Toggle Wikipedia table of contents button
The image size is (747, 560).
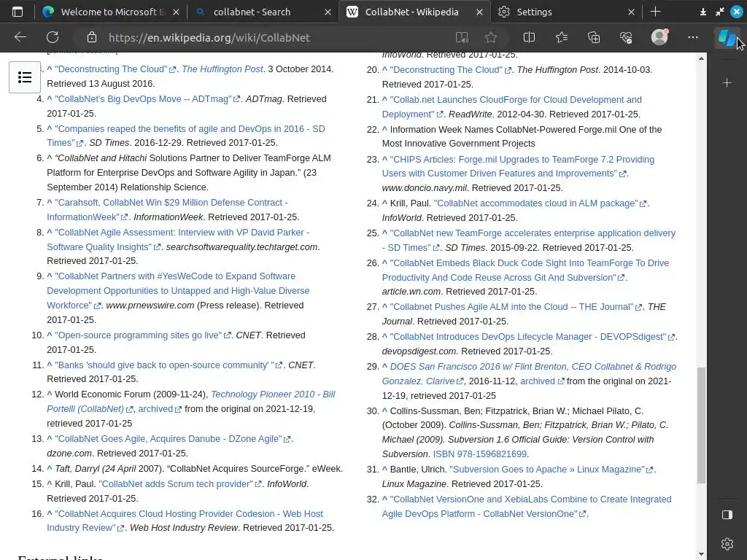pyautogui.click(x=25, y=77)
